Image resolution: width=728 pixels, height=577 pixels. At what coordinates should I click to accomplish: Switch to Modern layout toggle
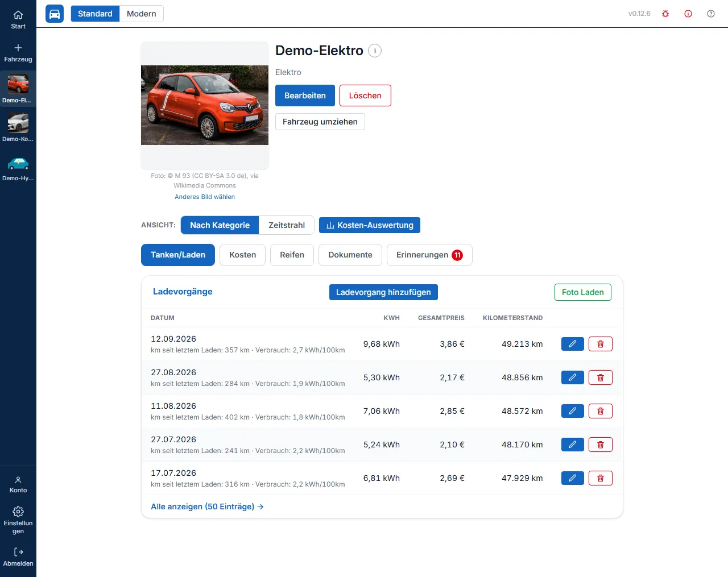(x=142, y=14)
